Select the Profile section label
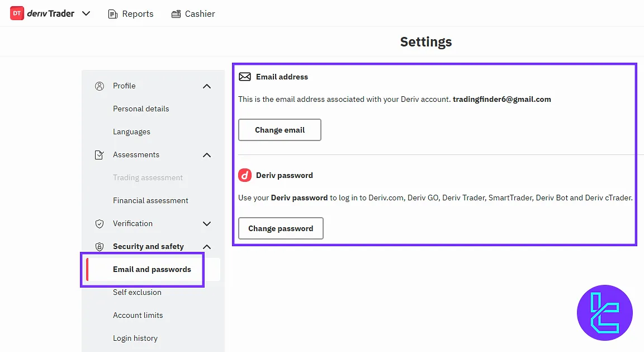 (x=124, y=86)
